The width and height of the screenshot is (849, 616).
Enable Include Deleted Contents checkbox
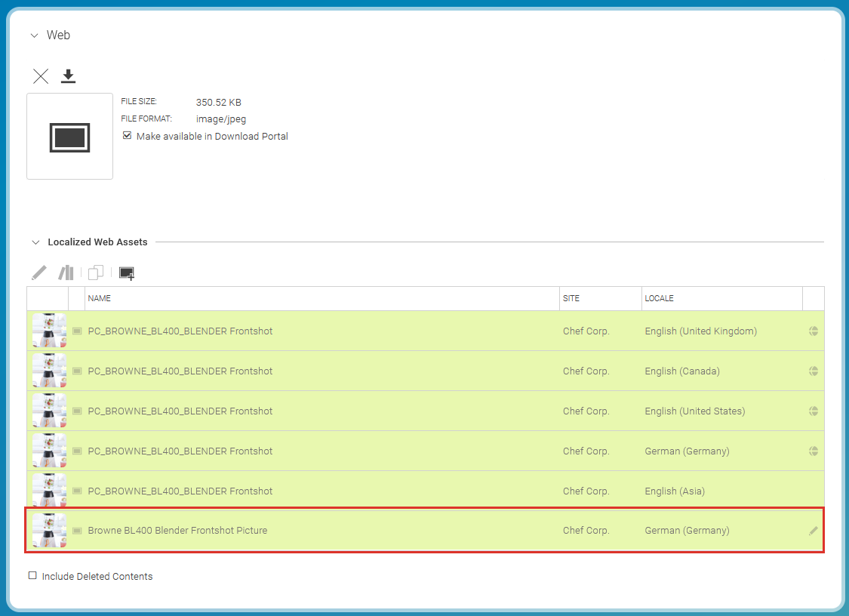[x=32, y=576]
